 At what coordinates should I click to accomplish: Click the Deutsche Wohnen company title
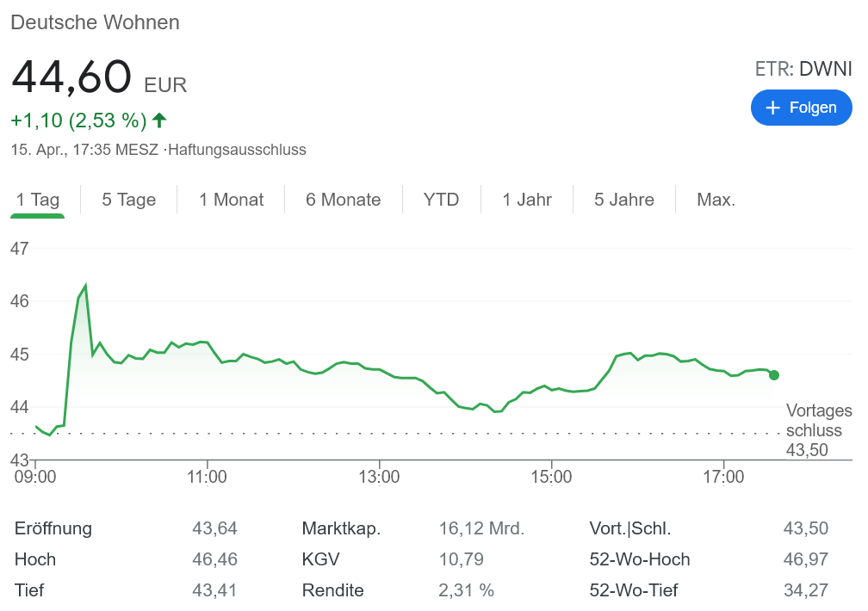95,22
